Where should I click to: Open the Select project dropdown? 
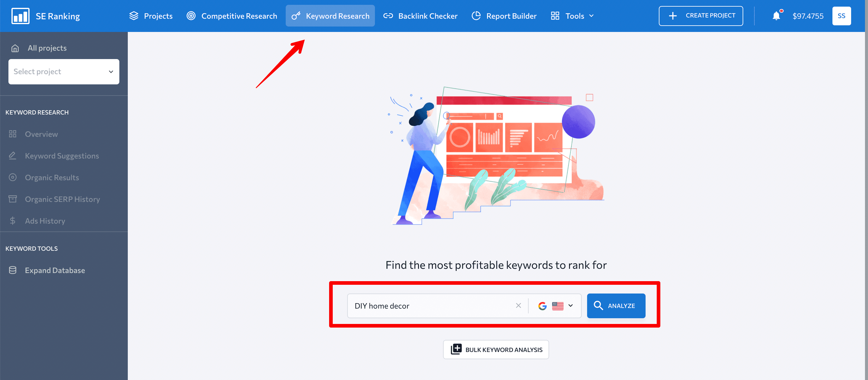(x=64, y=71)
